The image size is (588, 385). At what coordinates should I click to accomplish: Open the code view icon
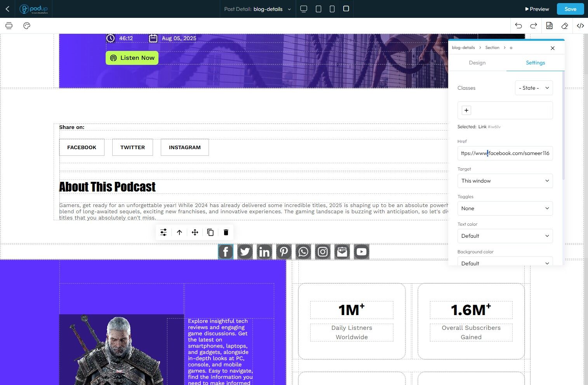580,26
